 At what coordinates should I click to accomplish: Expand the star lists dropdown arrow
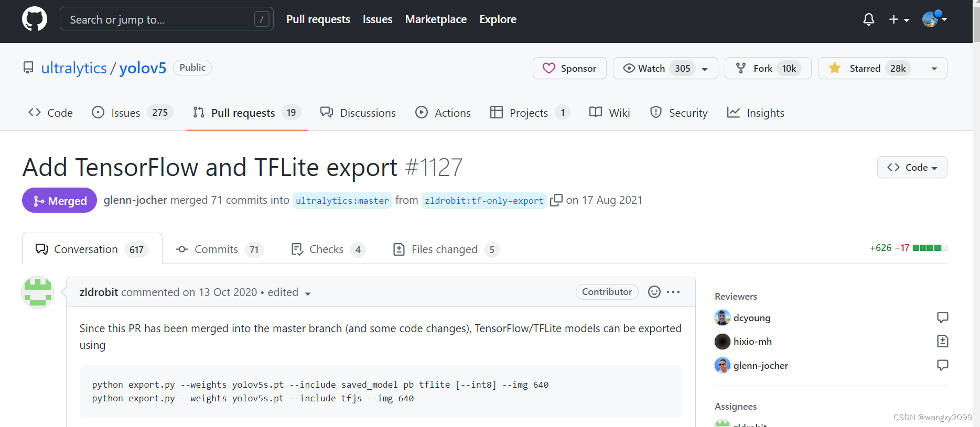point(934,69)
